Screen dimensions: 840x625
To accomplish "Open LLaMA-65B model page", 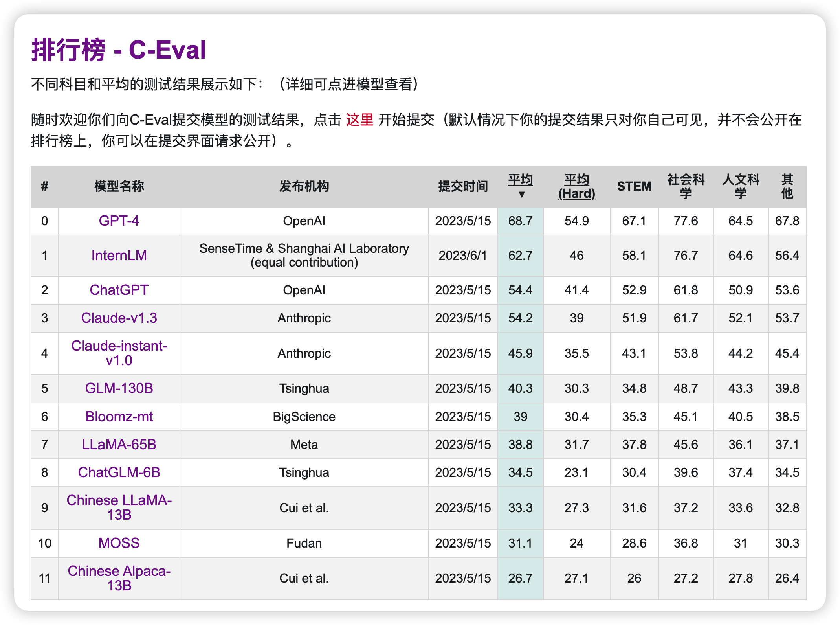I will pos(119,445).
